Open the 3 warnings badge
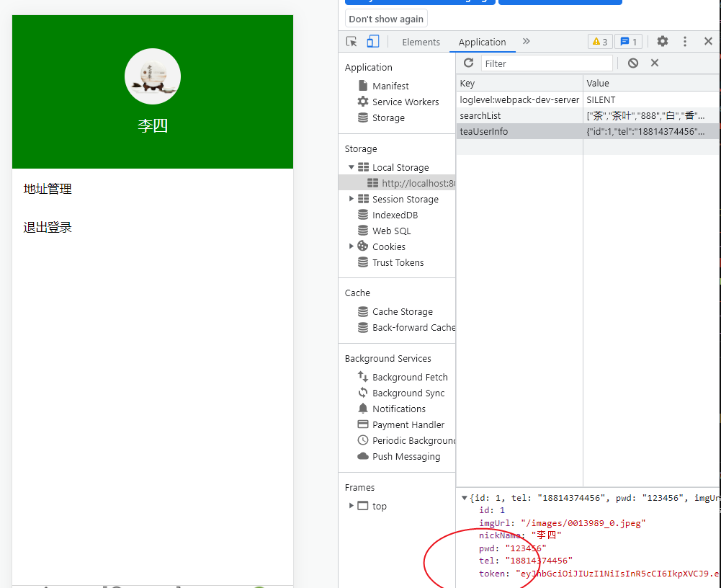721x588 pixels. click(x=599, y=41)
